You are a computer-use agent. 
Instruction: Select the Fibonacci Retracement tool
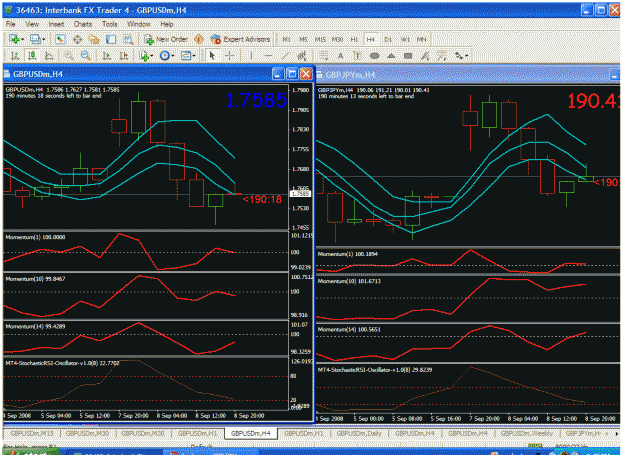[323, 55]
